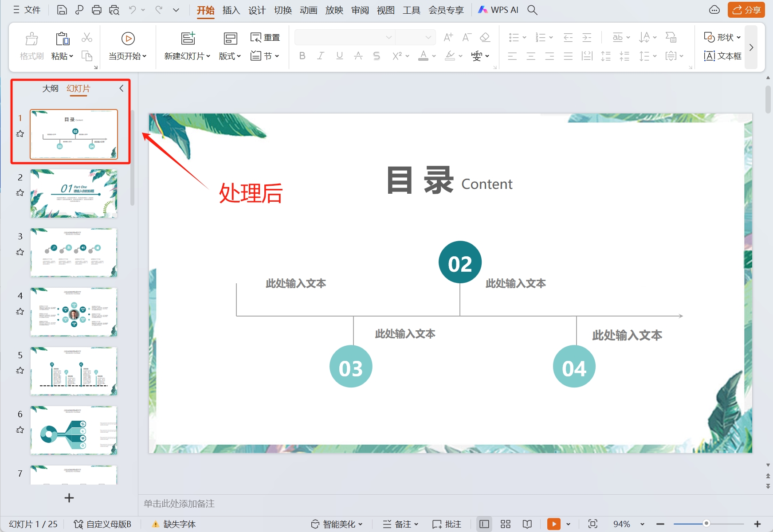Select slide 3 thumbnail
Image resolution: width=773 pixels, height=532 pixels.
74,252
